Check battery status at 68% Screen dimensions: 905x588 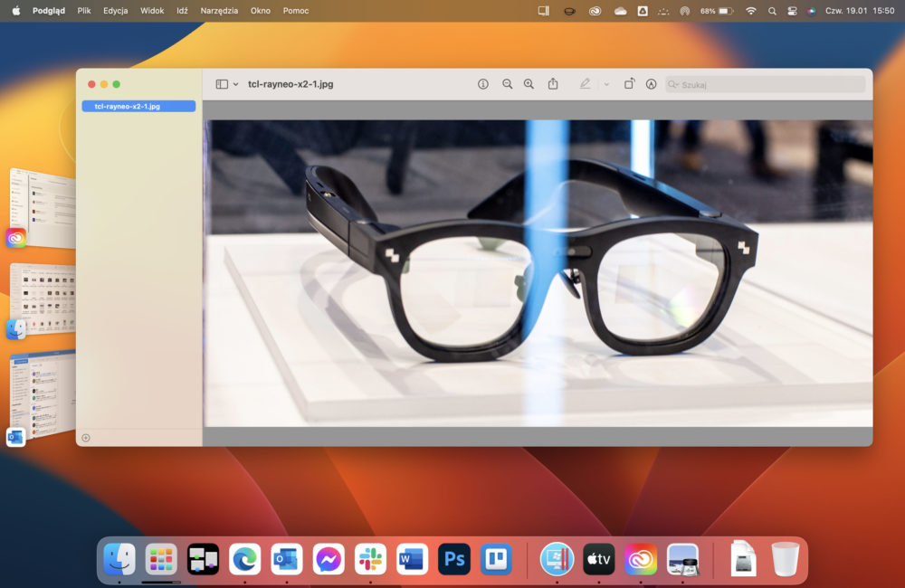click(x=716, y=10)
